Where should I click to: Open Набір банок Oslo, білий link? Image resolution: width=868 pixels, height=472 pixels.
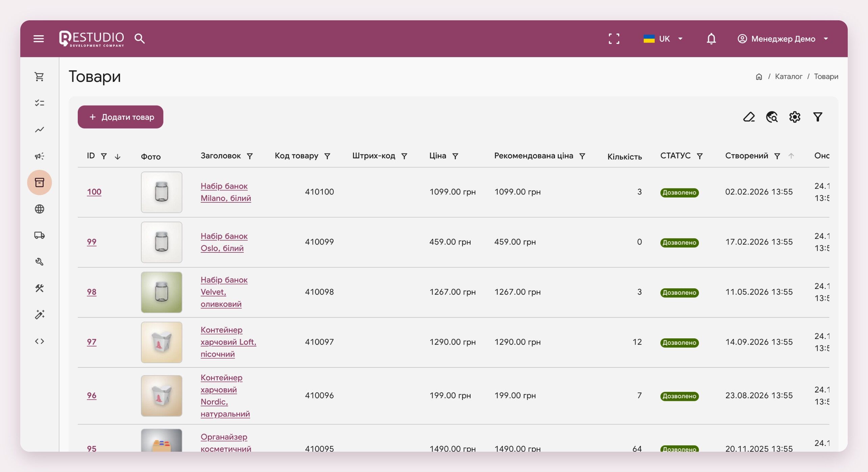click(x=224, y=242)
